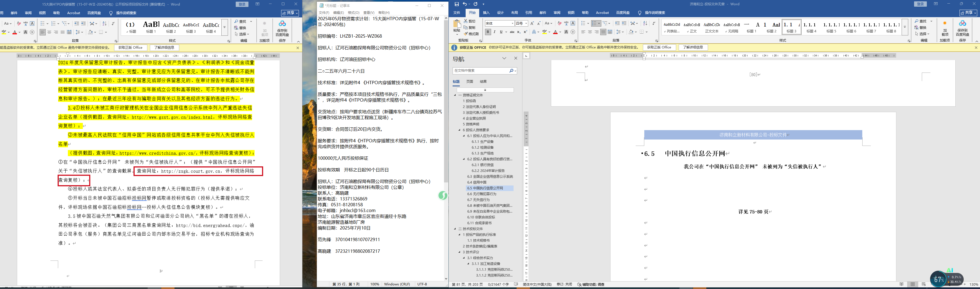This screenshot has height=289, width=980.
Task: Toggle Italic in 济南和立 Word window
Action: click(x=494, y=32)
